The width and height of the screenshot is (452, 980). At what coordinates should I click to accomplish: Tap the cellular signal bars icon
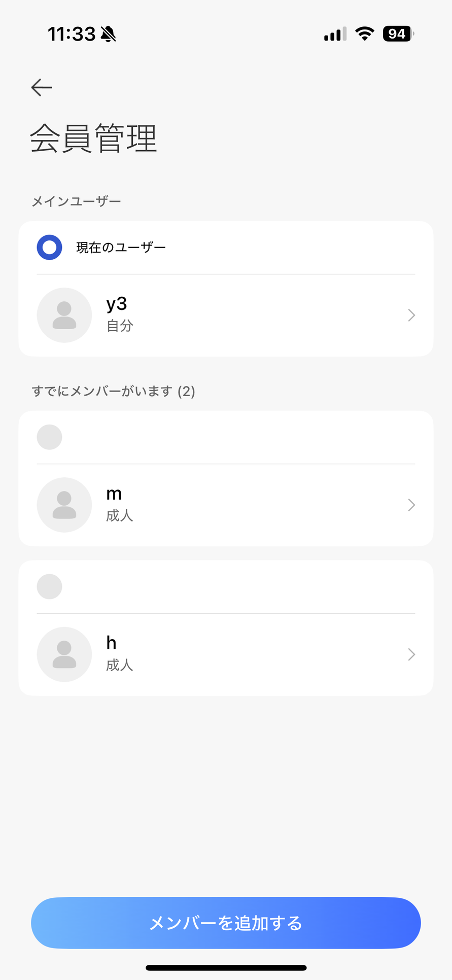tap(335, 34)
